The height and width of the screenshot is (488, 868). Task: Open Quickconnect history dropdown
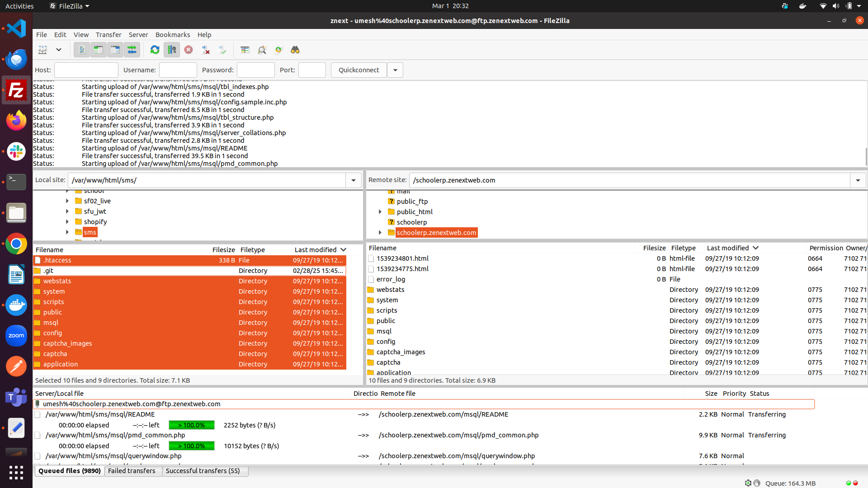tap(395, 70)
